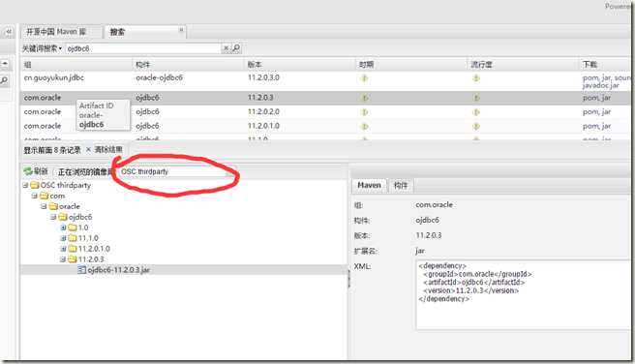Click the magnifier icon in the left sidebar
The width and height of the screenshot is (635, 364).
(4, 80)
